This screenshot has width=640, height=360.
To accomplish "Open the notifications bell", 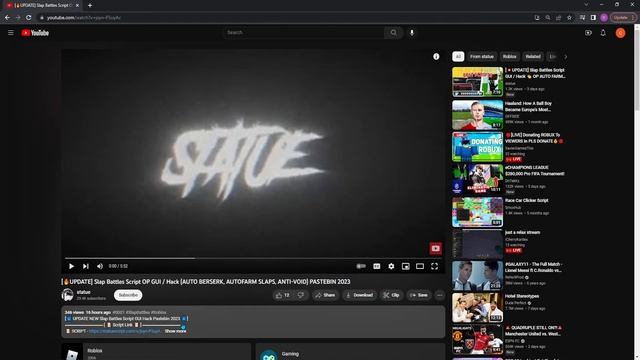I will tap(603, 33).
